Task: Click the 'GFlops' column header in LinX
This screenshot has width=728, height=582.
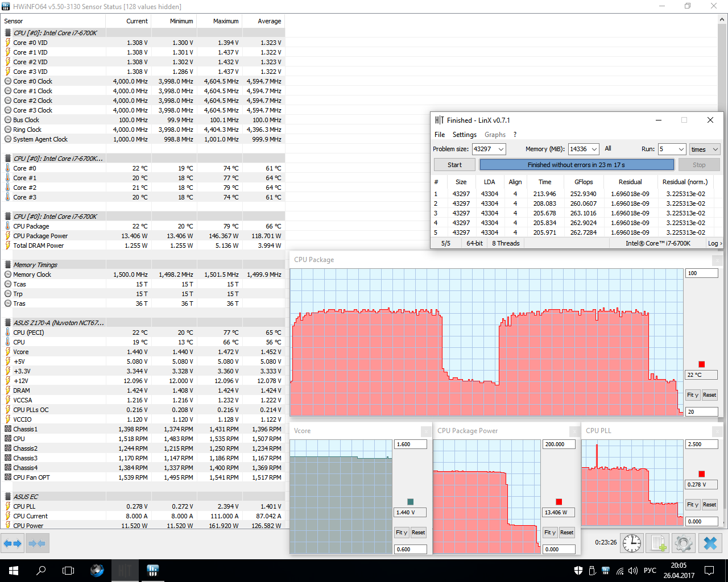Action: 584,182
